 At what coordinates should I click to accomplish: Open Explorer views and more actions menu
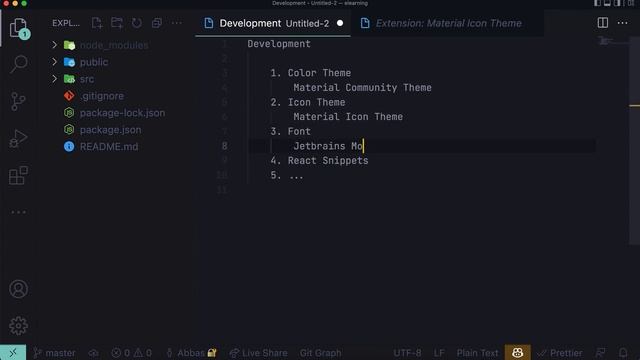[177, 23]
